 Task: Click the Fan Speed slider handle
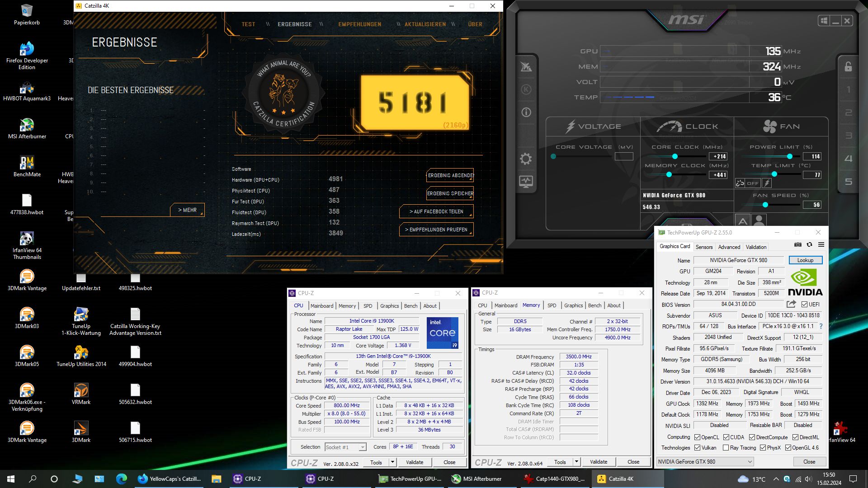click(765, 205)
